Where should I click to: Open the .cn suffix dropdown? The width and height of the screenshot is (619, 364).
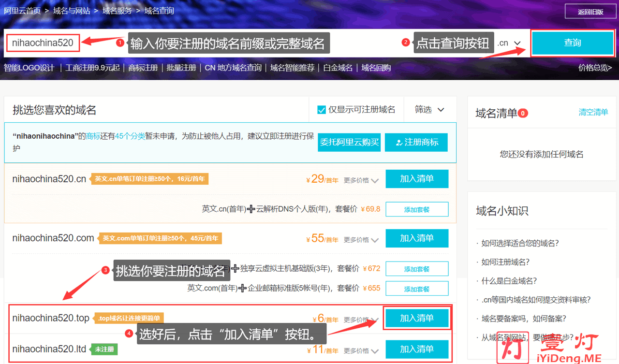(509, 43)
